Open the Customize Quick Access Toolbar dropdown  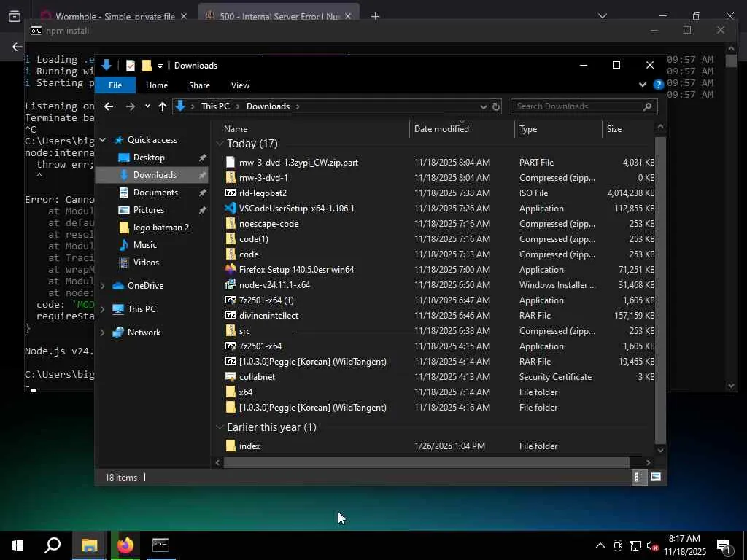coord(160,66)
